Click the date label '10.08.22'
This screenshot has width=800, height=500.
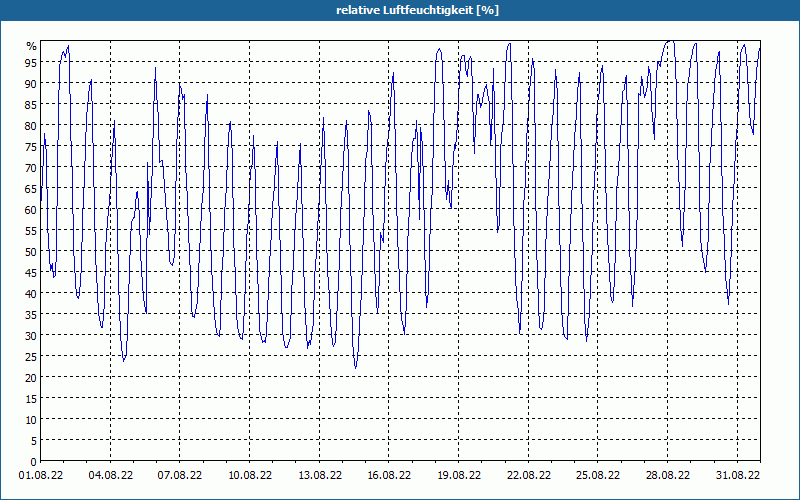point(249,475)
